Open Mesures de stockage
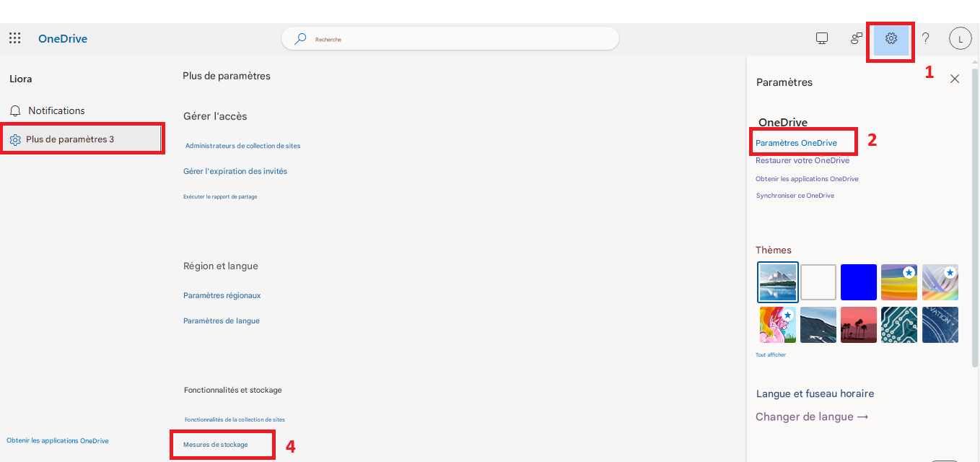This screenshot has height=462, width=980. [216, 445]
